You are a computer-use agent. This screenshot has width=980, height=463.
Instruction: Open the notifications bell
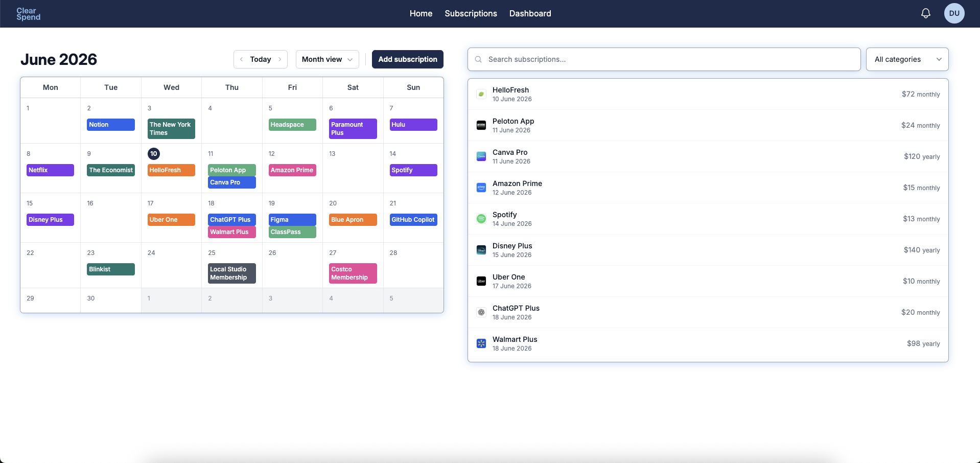click(x=925, y=13)
